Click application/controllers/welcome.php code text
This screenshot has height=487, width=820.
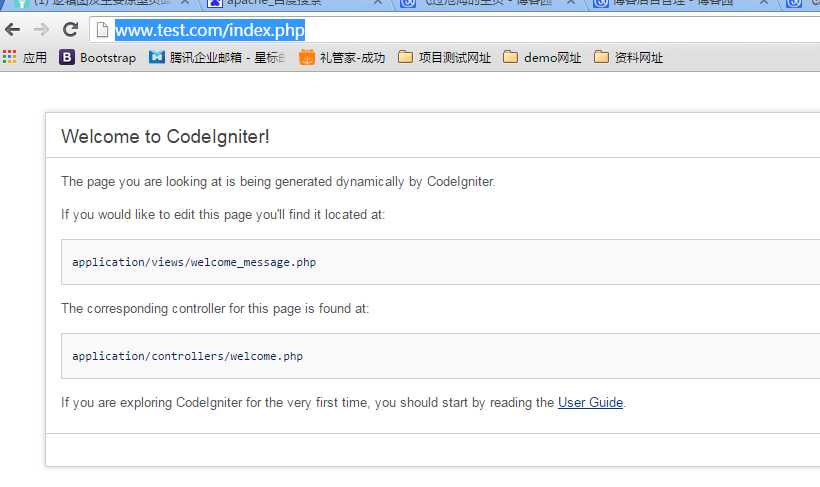pyautogui.click(x=188, y=356)
